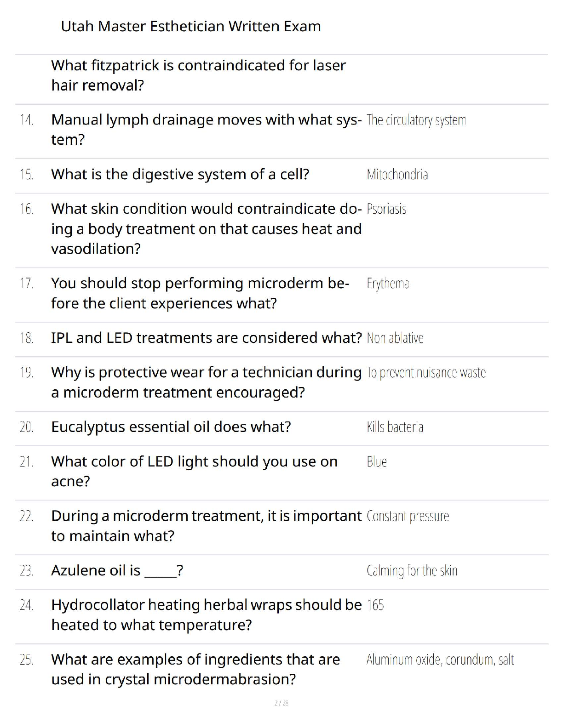Image resolution: width=563 pixels, height=728 pixels.
Task: Click the manual lymph drainage question text
Action: click(206, 130)
